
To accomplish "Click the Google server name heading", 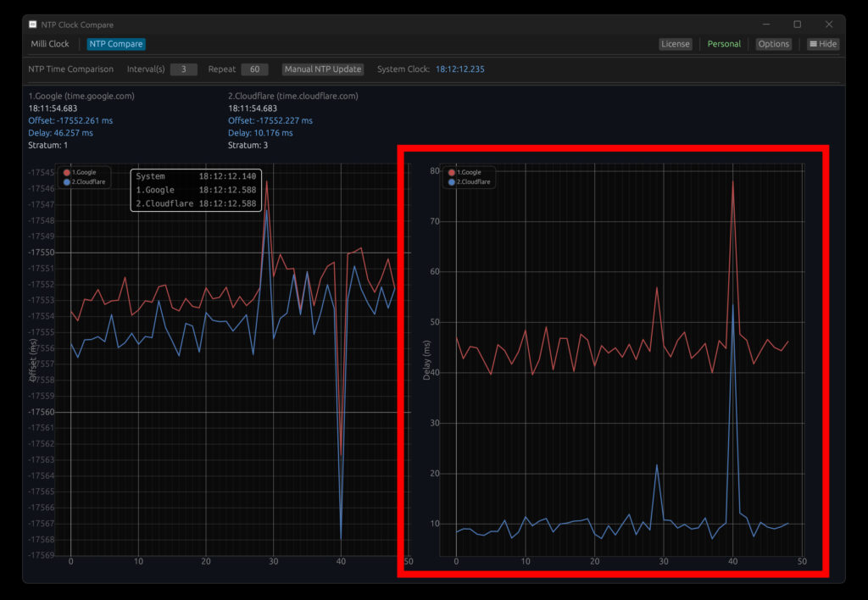I will tap(81, 96).
